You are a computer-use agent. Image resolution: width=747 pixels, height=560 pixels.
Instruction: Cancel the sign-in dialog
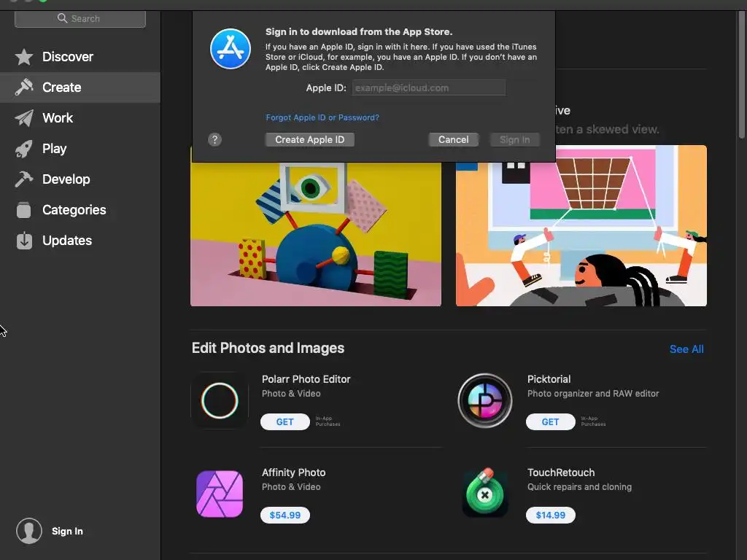[x=454, y=139]
